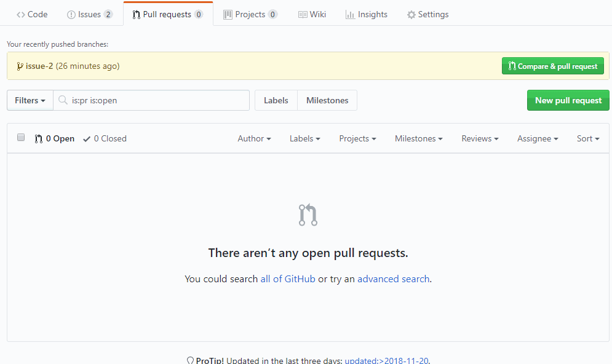Show the 0 Open pull requests
Image resolution: width=612 pixels, height=364 pixels.
[x=55, y=139]
